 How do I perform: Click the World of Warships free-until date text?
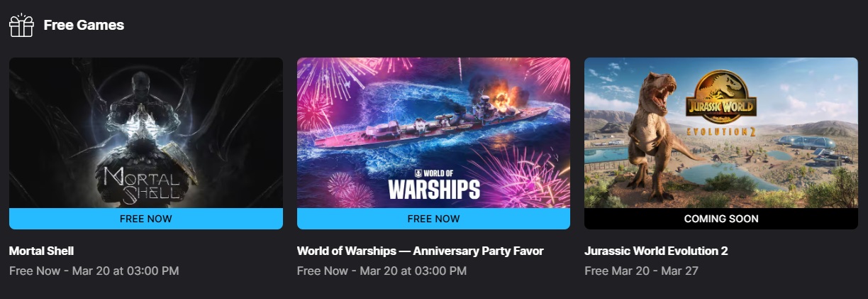pos(382,271)
